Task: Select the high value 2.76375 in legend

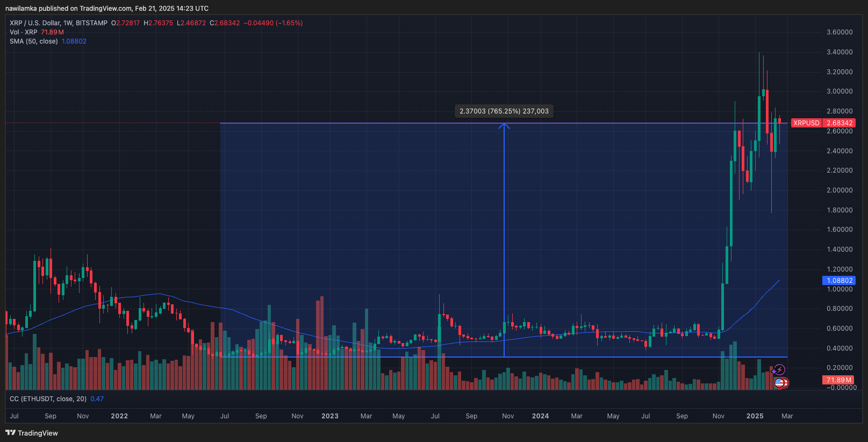Action: point(161,23)
